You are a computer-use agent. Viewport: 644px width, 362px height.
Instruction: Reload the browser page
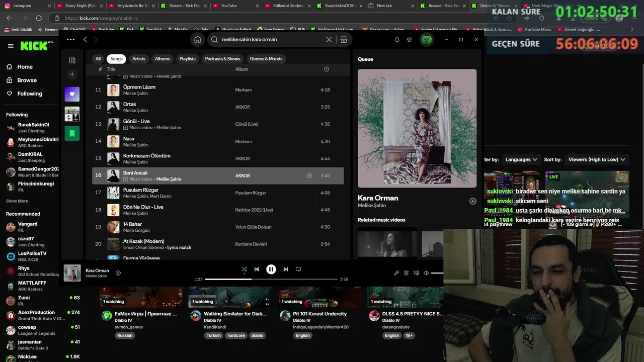click(x=39, y=18)
